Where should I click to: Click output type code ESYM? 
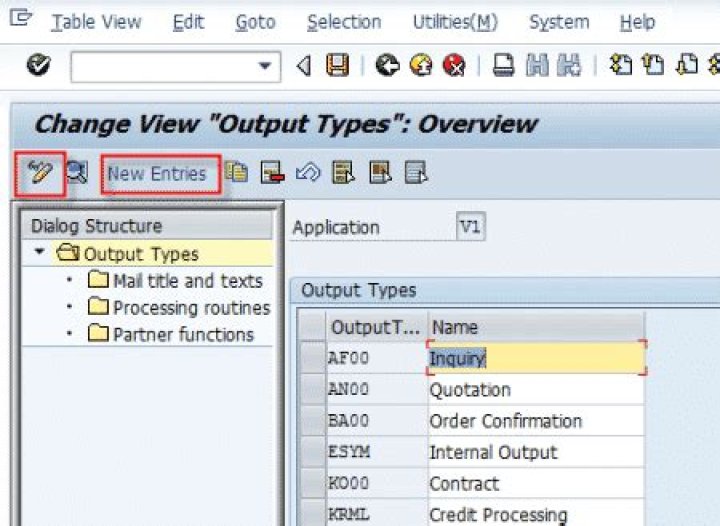click(349, 452)
